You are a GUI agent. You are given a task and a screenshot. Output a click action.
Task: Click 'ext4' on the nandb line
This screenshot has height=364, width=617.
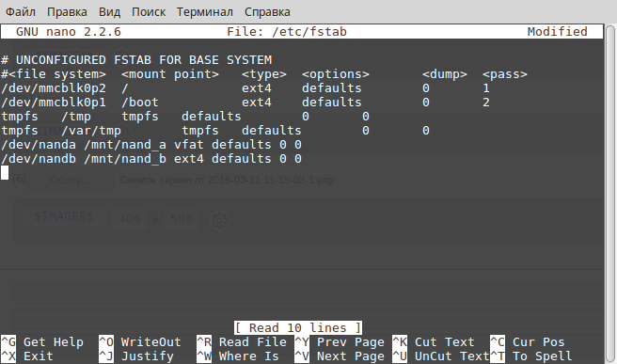[189, 159]
